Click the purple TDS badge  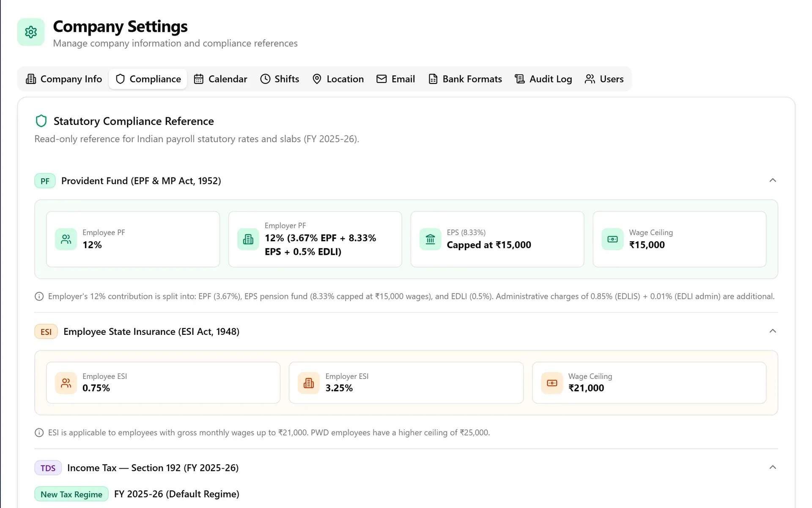coord(48,468)
